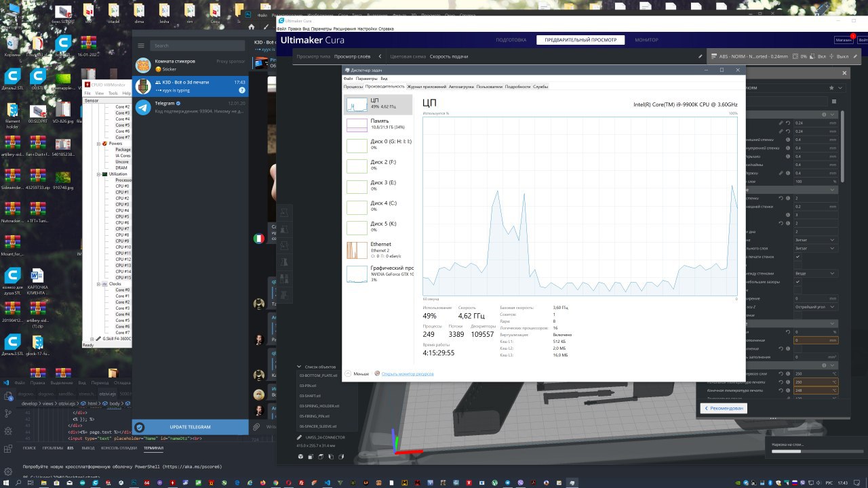This screenshot has width=868, height=488.
Task: Collapse Clocks tree in HWMonitor
Action: [98, 283]
